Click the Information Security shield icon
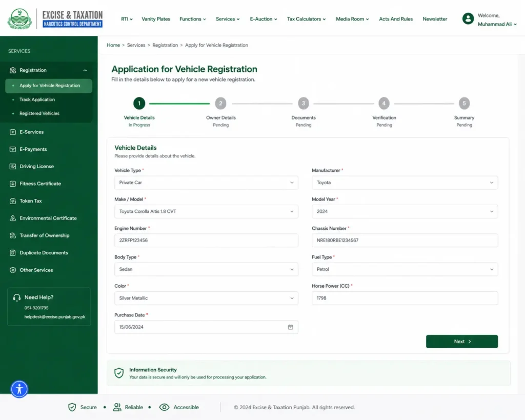This screenshot has width=525, height=420. click(x=119, y=373)
